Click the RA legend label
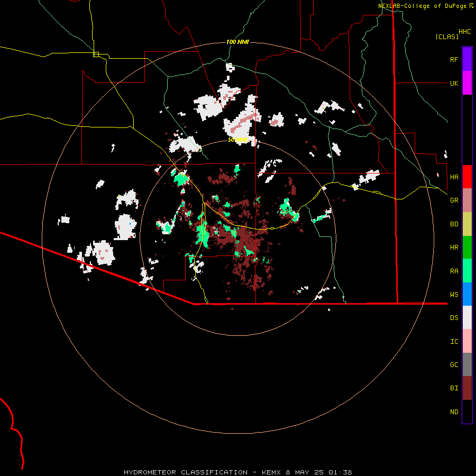 tap(454, 271)
